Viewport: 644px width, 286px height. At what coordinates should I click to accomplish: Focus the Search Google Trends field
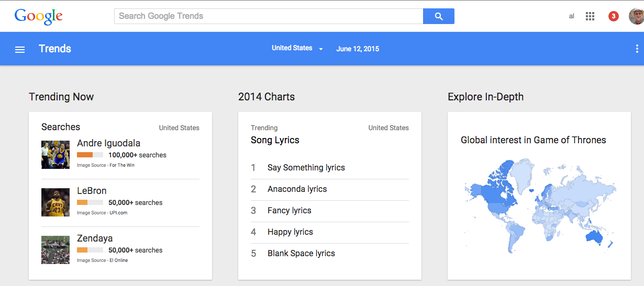268,16
